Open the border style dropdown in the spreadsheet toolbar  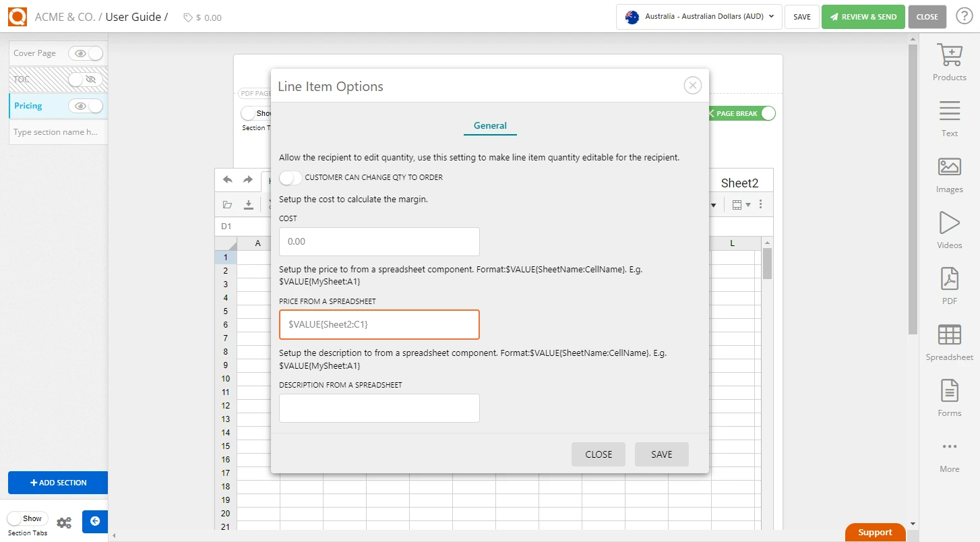740,204
